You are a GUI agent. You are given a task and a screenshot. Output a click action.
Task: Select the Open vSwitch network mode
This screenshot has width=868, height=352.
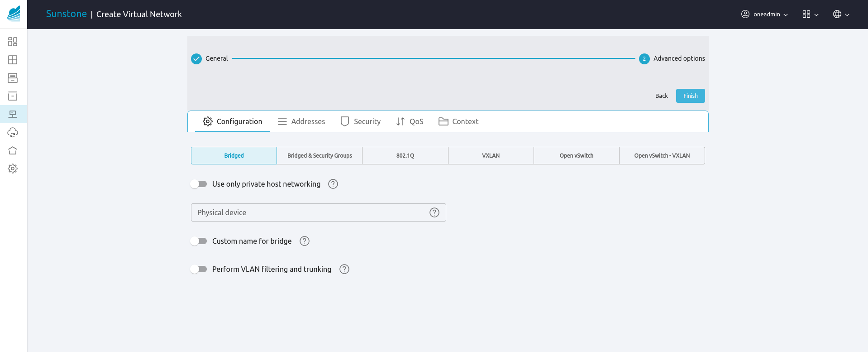point(577,155)
